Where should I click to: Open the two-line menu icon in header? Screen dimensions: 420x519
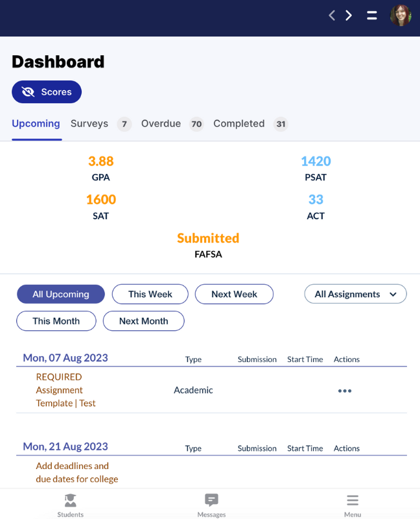point(372,16)
